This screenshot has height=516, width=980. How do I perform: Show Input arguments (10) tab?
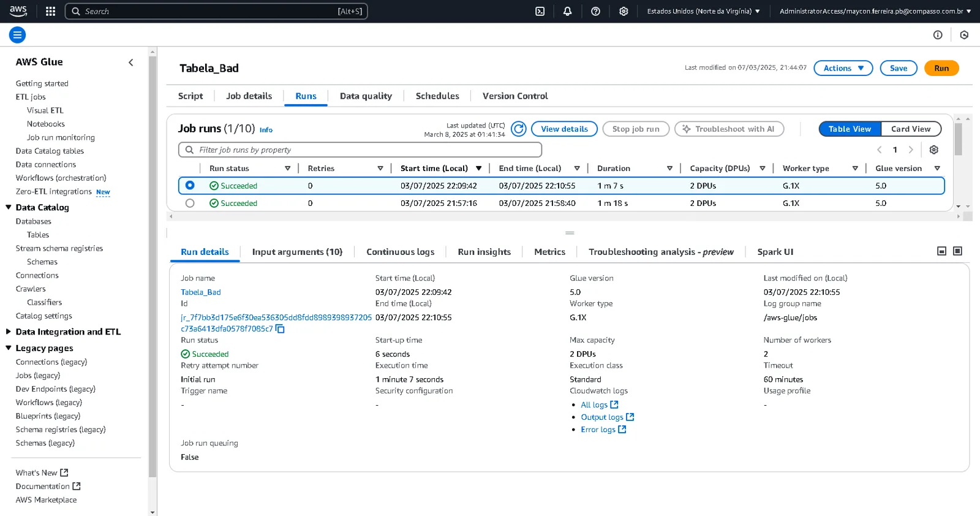tap(297, 252)
